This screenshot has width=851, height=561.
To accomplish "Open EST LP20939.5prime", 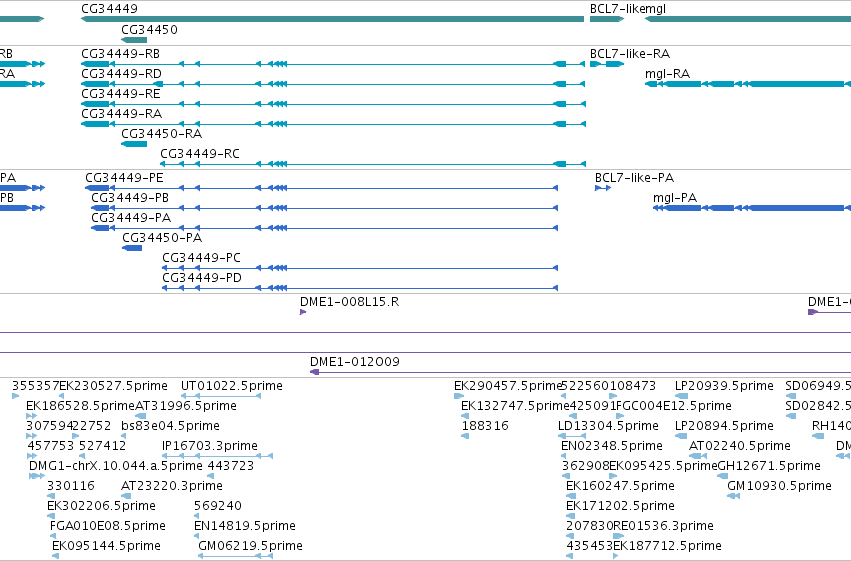I will click(724, 386).
